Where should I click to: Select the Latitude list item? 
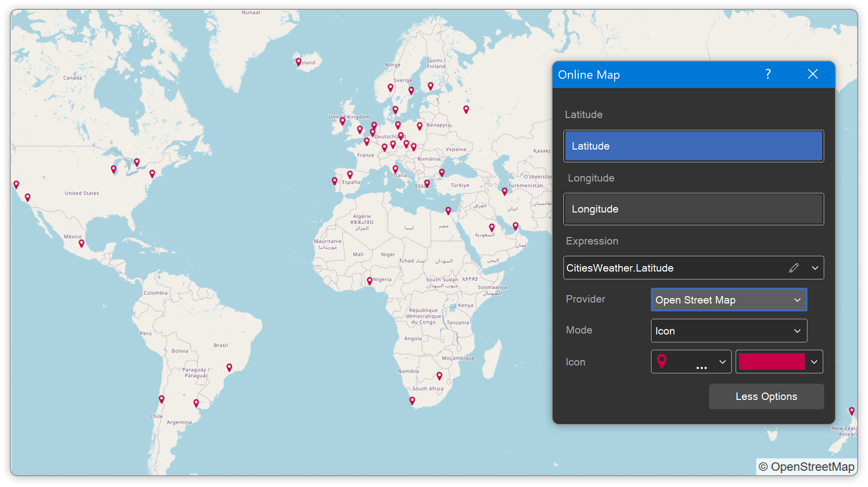pyautogui.click(x=693, y=146)
